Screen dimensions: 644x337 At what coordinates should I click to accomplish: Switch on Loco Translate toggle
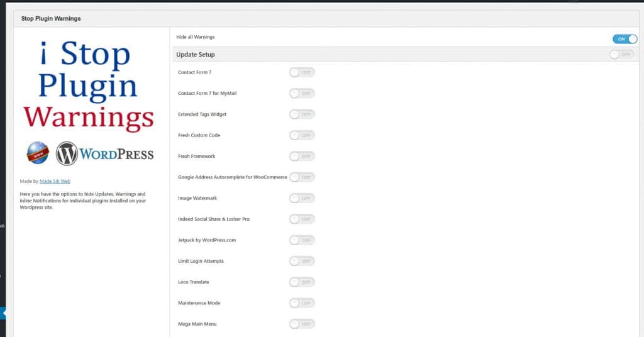pos(302,282)
